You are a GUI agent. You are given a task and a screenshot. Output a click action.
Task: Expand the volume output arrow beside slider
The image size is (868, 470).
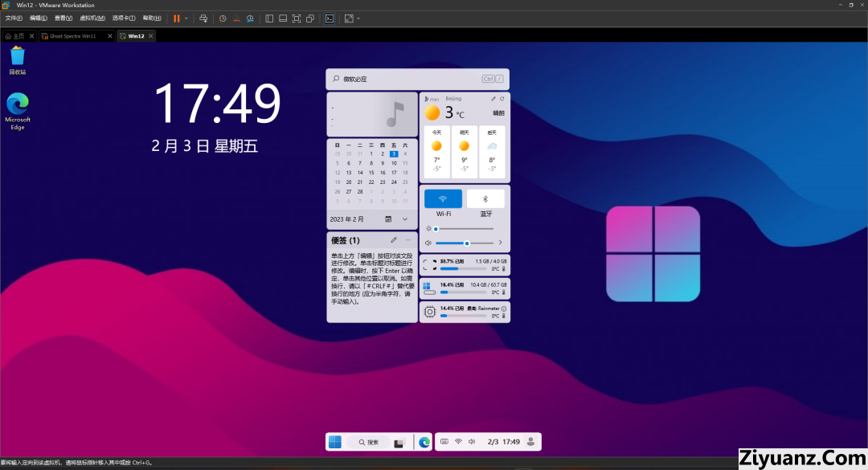(501, 243)
